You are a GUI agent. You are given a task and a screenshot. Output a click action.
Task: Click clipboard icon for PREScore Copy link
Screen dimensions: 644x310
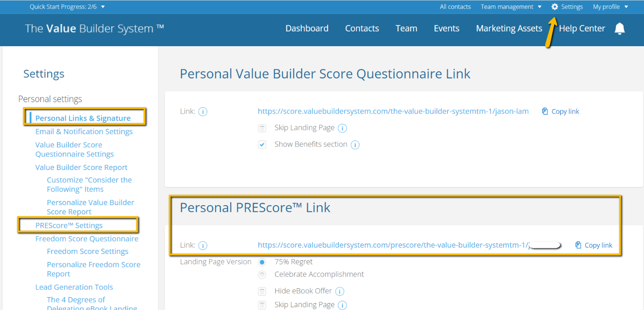[578, 245]
